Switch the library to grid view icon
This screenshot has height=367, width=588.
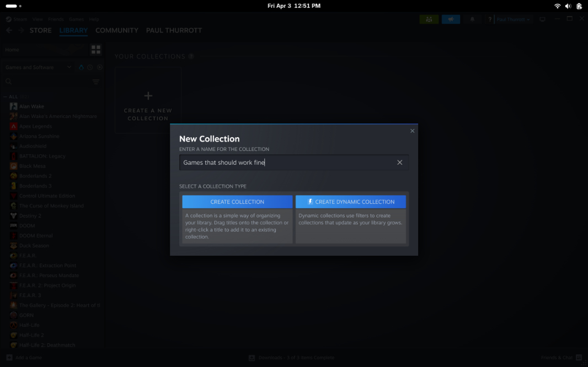(x=95, y=50)
